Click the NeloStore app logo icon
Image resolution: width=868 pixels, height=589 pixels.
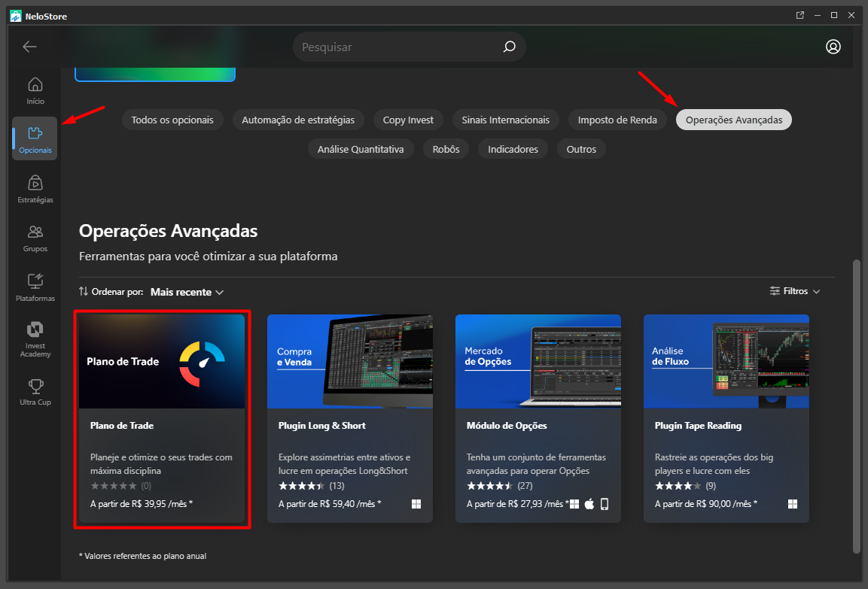(16, 16)
